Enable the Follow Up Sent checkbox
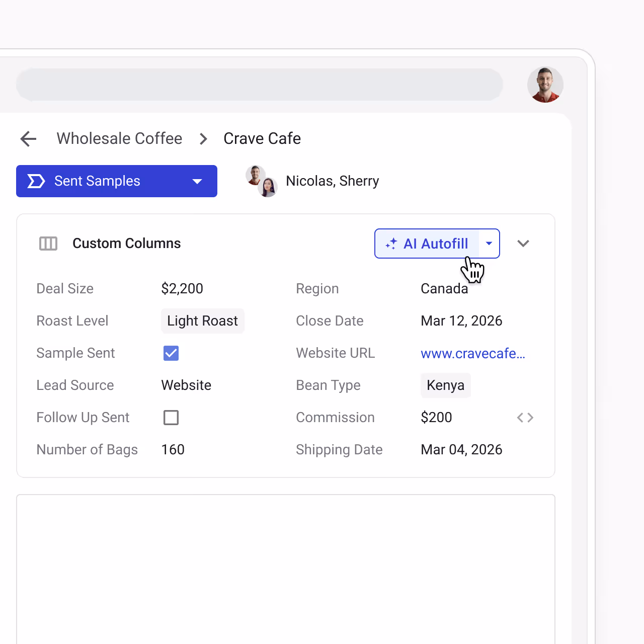This screenshot has width=644, height=644. (171, 417)
